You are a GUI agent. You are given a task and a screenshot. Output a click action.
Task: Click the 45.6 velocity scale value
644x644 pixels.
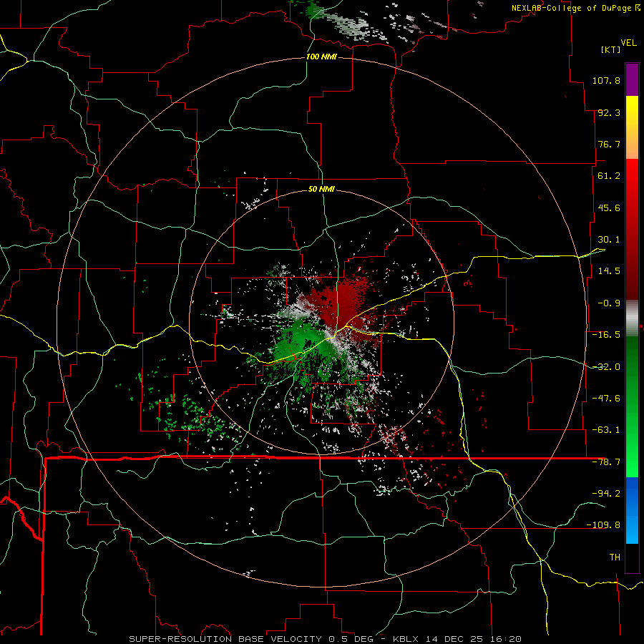609,208
